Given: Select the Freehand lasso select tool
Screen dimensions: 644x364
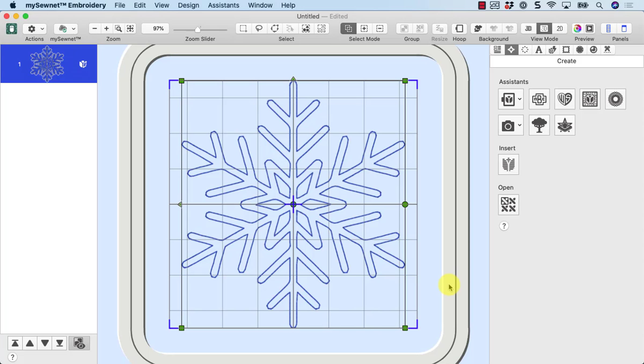Looking at the screenshot, I should pos(259,28).
